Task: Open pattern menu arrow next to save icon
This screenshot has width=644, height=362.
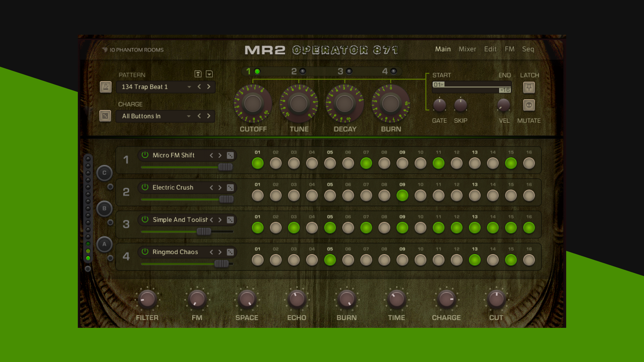Action: coord(209,74)
